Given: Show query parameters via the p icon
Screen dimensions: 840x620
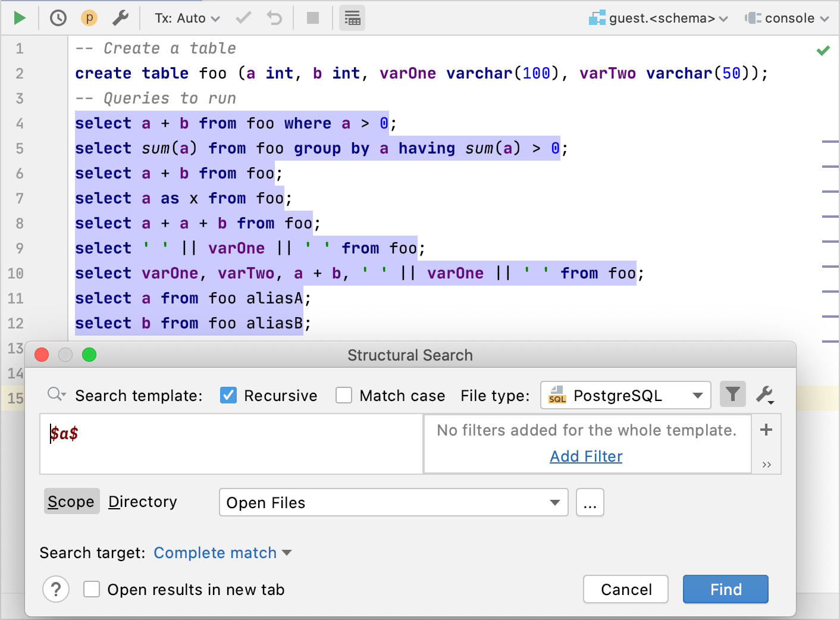Looking at the screenshot, I should coord(89,17).
